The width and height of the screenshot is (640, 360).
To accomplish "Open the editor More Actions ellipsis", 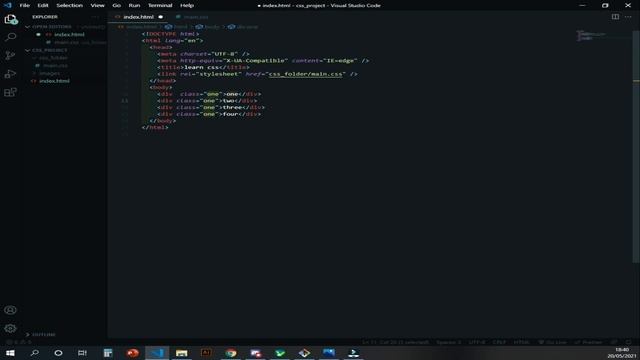I will point(628,17).
